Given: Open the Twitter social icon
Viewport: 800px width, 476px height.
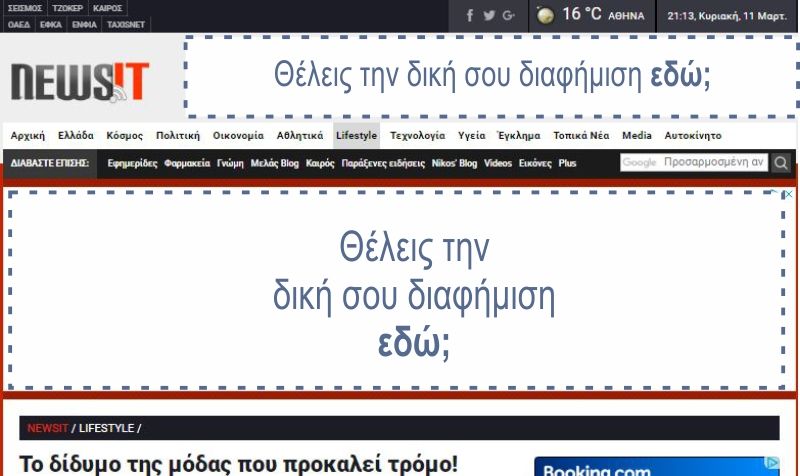Looking at the screenshot, I should coord(489,15).
